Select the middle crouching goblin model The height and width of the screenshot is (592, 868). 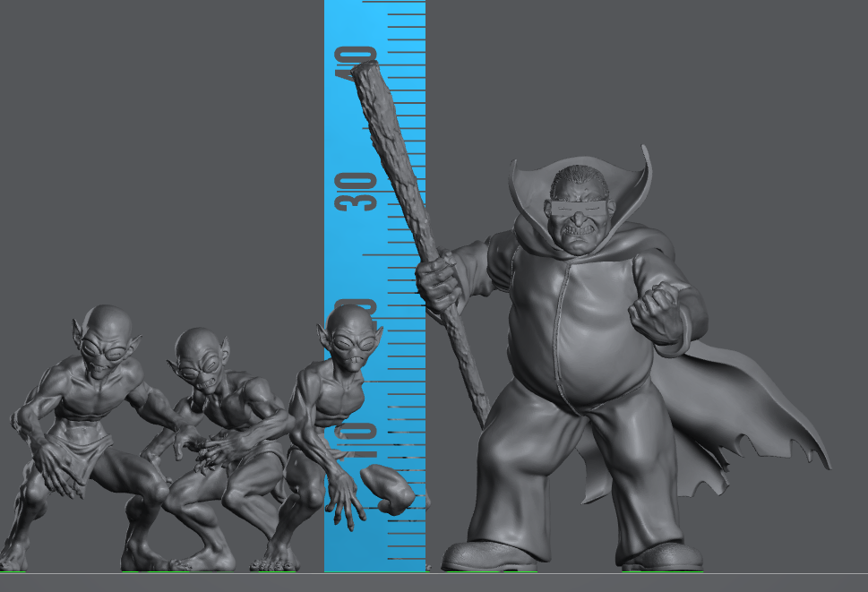(x=219, y=439)
